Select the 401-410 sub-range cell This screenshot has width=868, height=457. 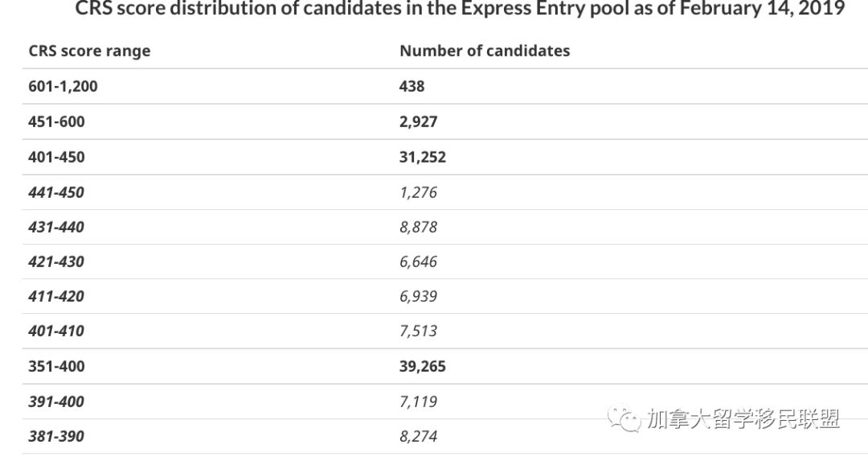[x=56, y=331]
